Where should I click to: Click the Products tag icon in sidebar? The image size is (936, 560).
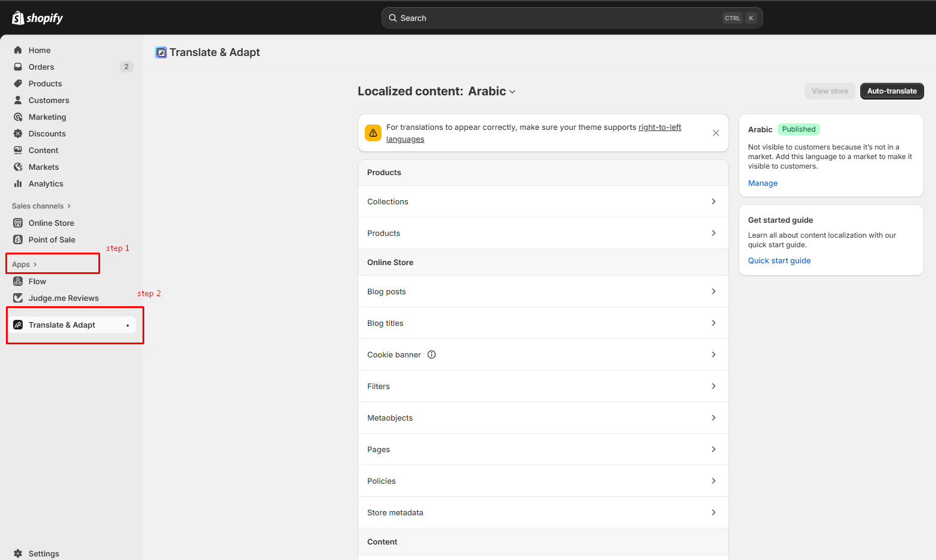pos(18,83)
